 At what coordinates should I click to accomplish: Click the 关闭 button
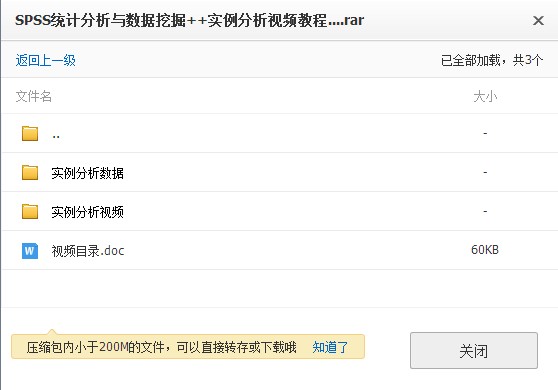(x=474, y=351)
